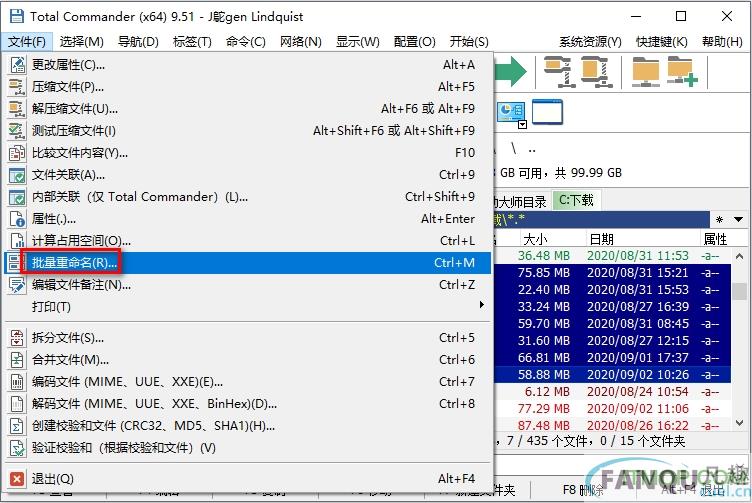Click the Decode File icon (解码文件)

(17, 404)
